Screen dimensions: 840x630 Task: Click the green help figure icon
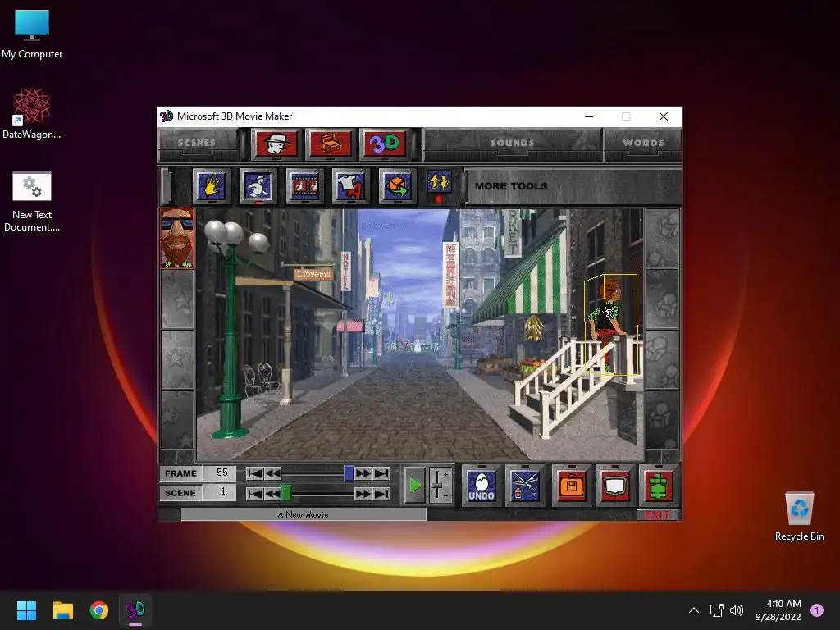659,486
